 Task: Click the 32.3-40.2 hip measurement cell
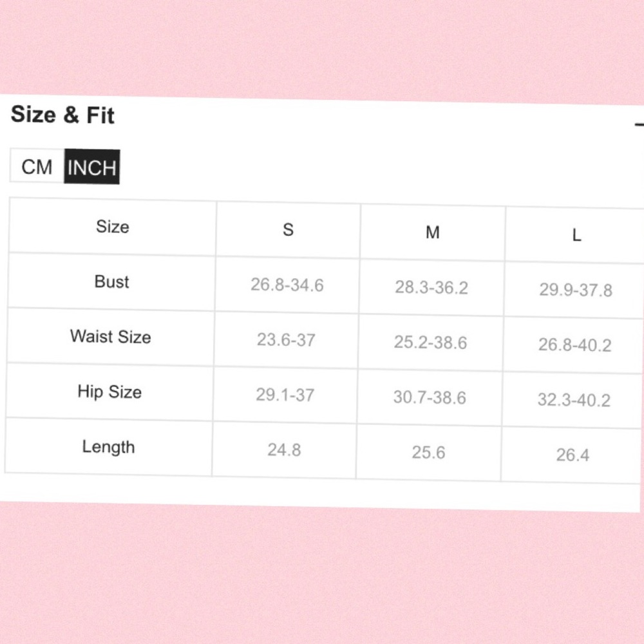pyautogui.click(x=573, y=400)
